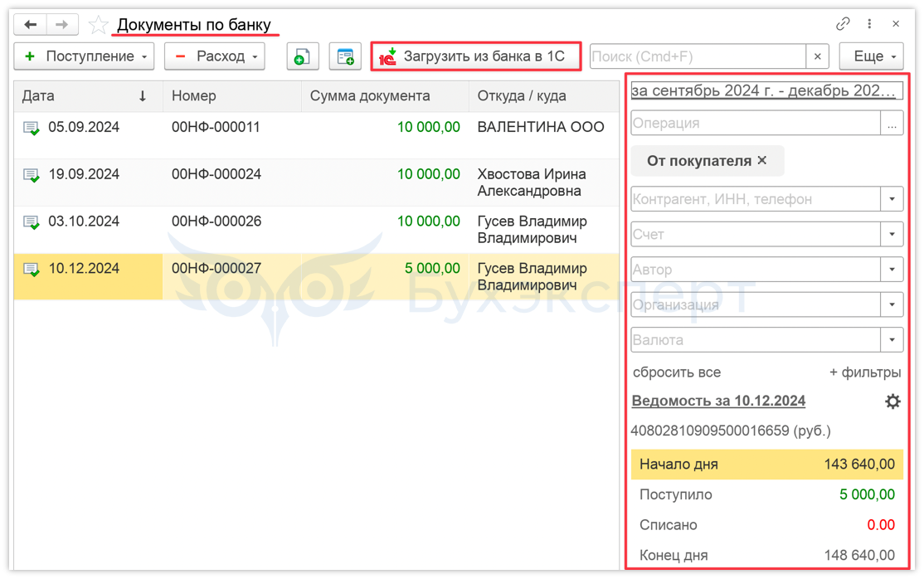Screen dimensions: 924x579
Task: Expand the Контрагент dropdown list
Action: [x=892, y=199]
